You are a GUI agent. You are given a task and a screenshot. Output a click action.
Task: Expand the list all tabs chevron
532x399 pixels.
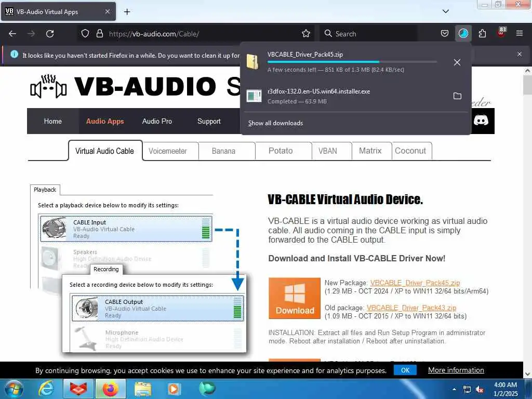click(445, 11)
